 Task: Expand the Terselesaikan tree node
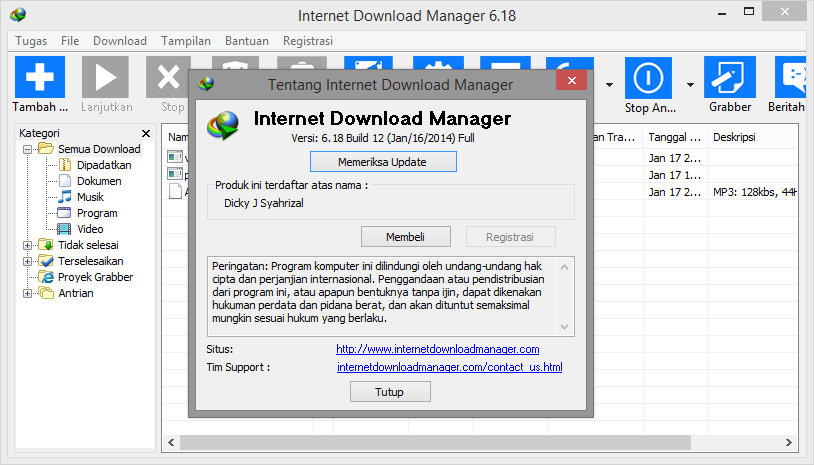[28, 261]
